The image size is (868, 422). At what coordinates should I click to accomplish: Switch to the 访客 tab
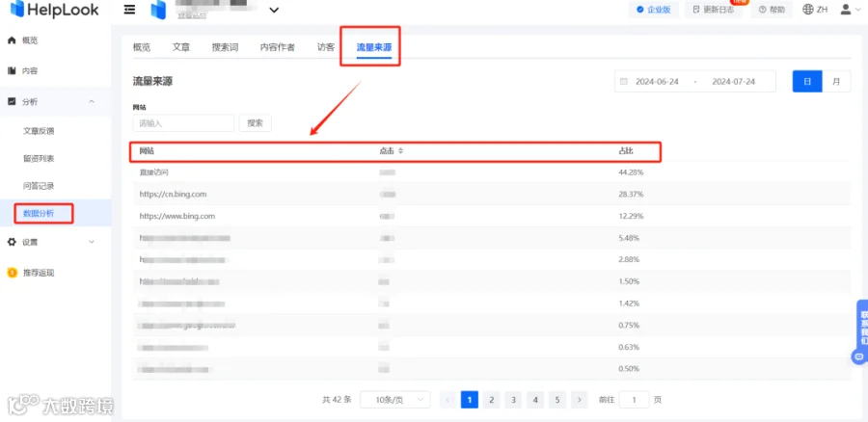tap(326, 47)
